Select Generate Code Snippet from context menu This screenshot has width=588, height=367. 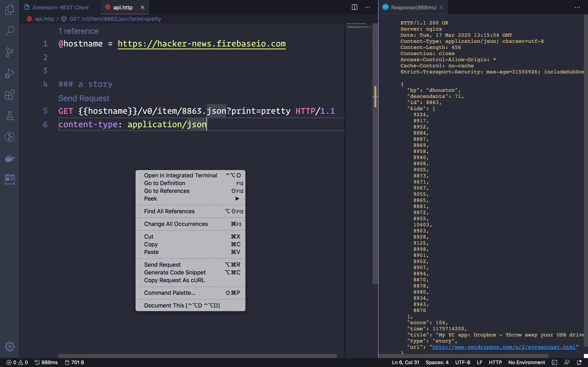(x=175, y=272)
